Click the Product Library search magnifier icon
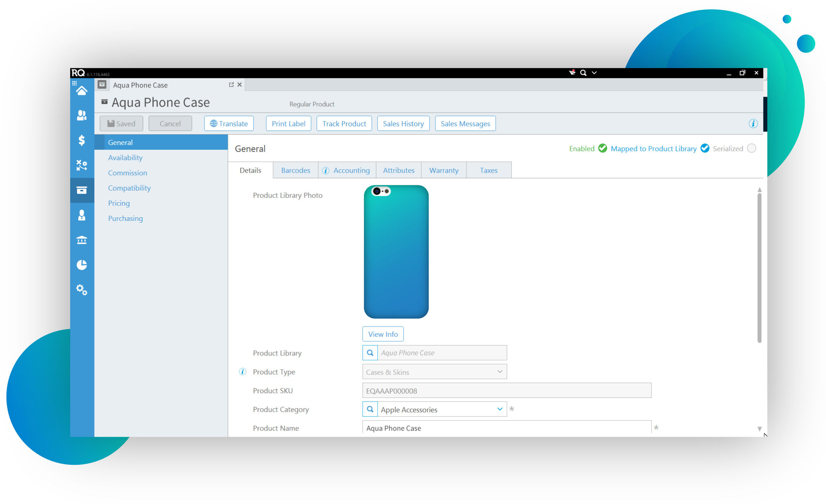The width and height of the screenshot is (826, 504). (x=370, y=353)
